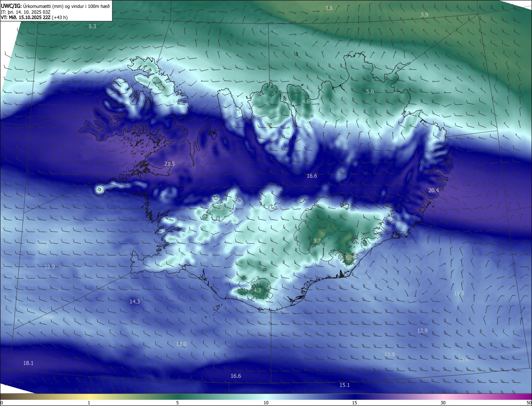Click the 5 tick on the color scale
Screen dimensions: 532x406
177,403
